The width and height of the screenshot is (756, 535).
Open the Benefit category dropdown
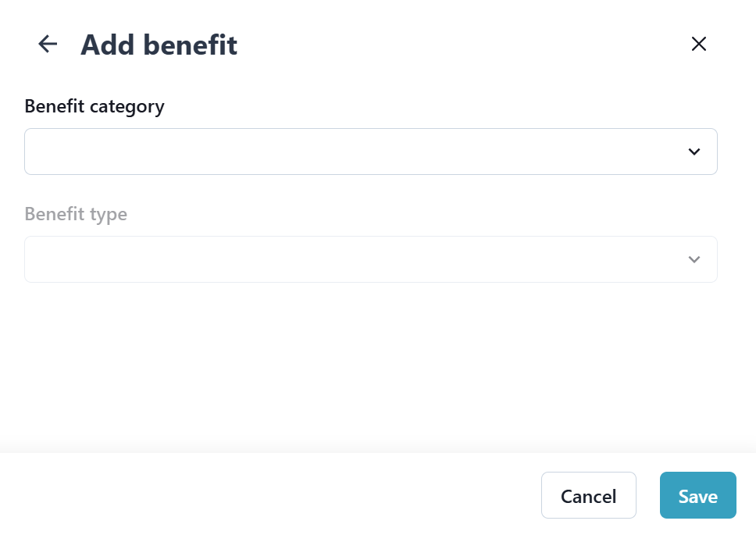coord(370,152)
